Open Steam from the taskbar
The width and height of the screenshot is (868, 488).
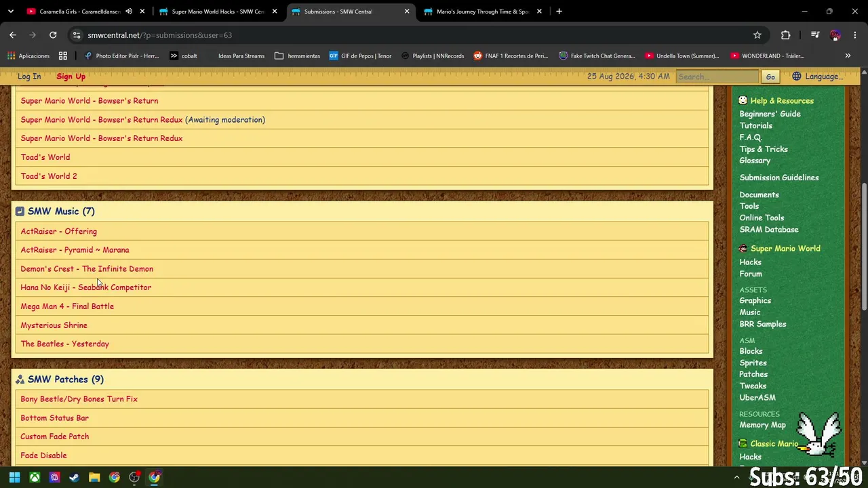[x=74, y=477]
